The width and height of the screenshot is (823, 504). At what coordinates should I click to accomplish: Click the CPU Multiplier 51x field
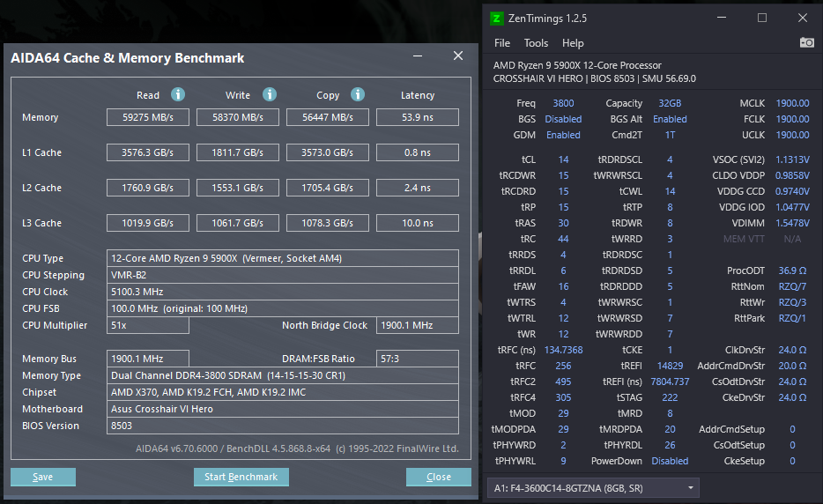pyautogui.click(x=148, y=325)
